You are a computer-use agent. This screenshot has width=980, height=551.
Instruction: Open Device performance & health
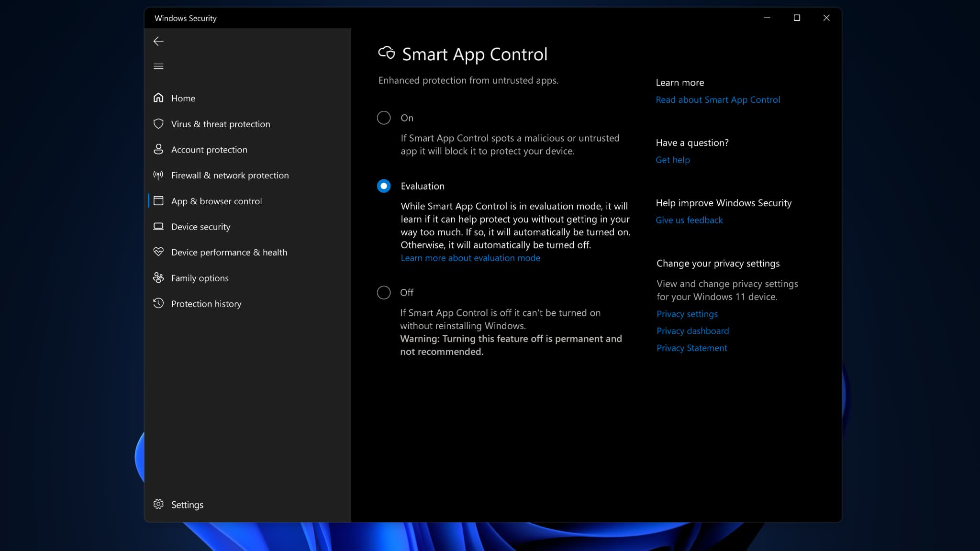tap(229, 252)
